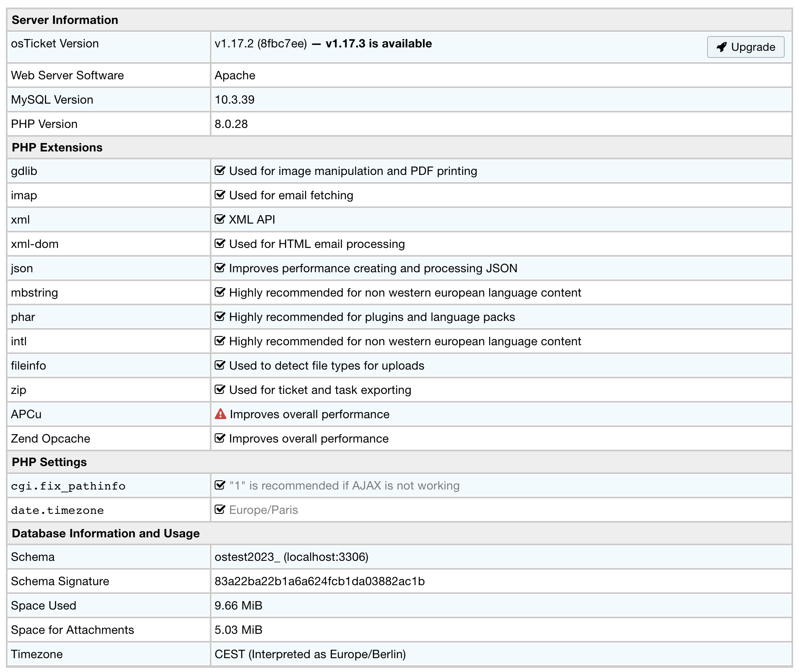
Task: Click the Upgrade button
Action: (745, 47)
